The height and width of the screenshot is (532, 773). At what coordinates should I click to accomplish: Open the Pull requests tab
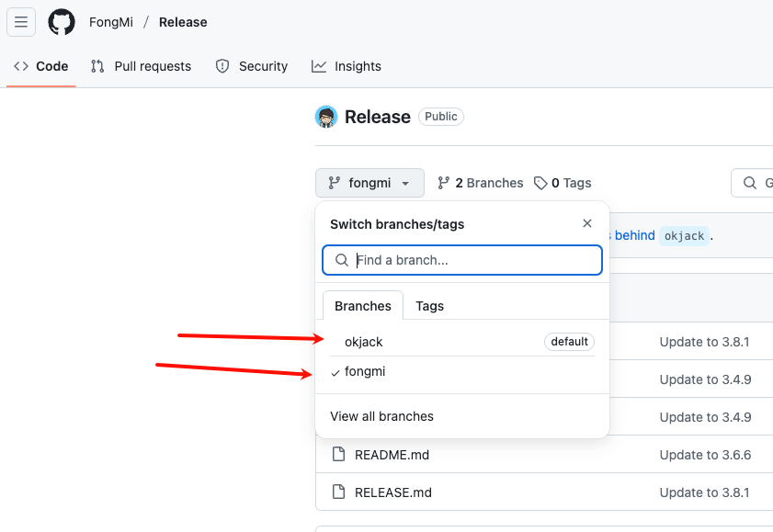142,66
